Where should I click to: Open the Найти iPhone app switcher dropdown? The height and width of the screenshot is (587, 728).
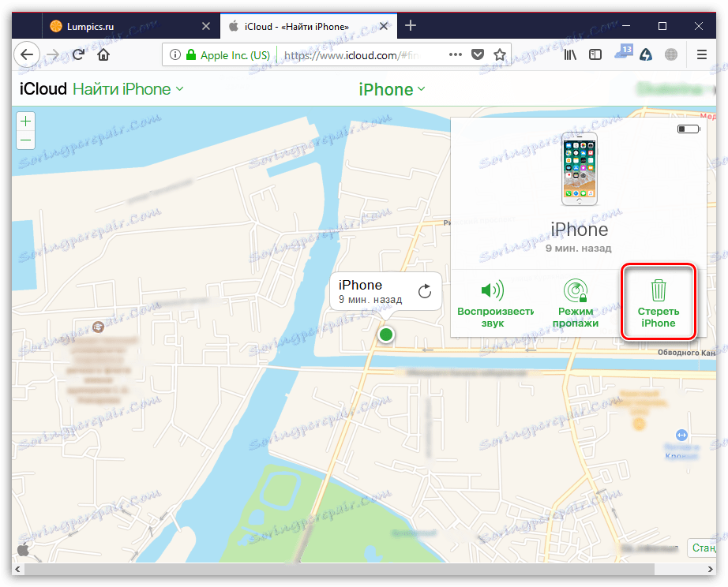click(x=128, y=89)
